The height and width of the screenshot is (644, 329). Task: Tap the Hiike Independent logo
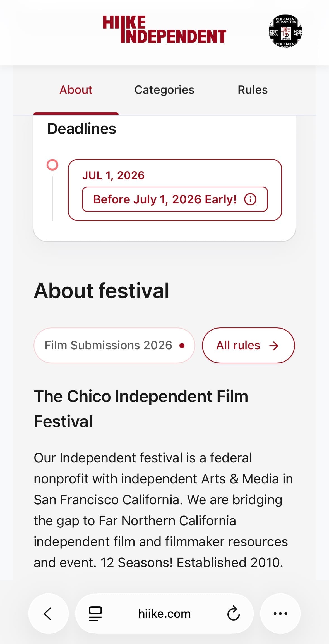(x=164, y=30)
